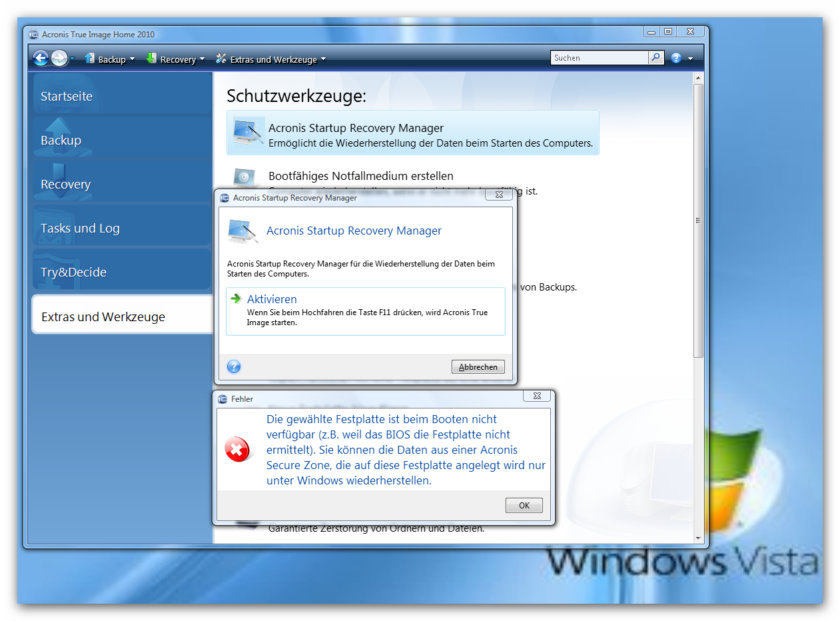The image size is (840, 621).
Task: Close the Acronis Startup Recovery Manager dialog
Action: tap(498, 195)
